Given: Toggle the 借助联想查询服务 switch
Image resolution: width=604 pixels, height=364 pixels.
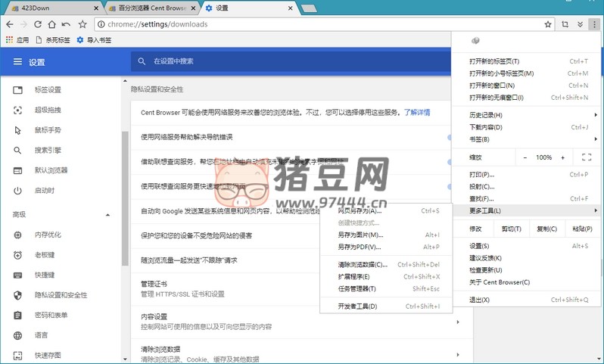Looking at the screenshot, I should coord(450,161).
